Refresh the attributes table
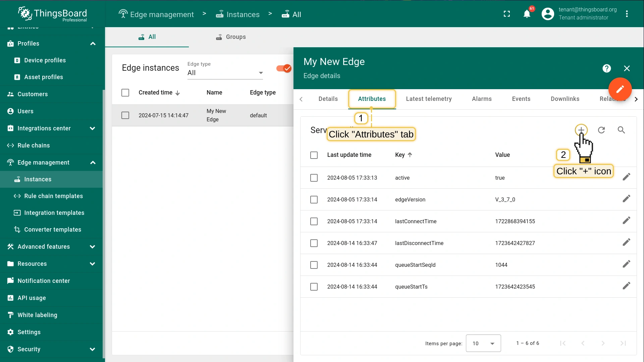Image resolution: width=644 pixels, height=362 pixels. pos(601,130)
